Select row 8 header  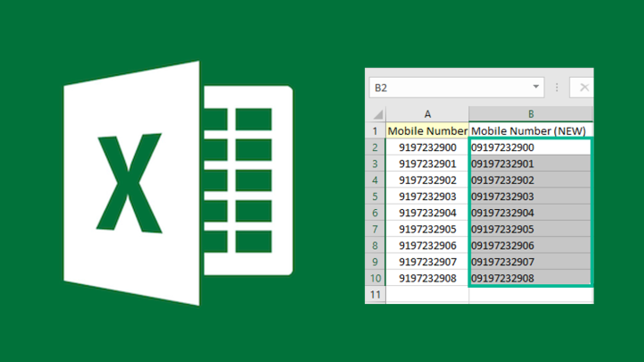(375, 245)
